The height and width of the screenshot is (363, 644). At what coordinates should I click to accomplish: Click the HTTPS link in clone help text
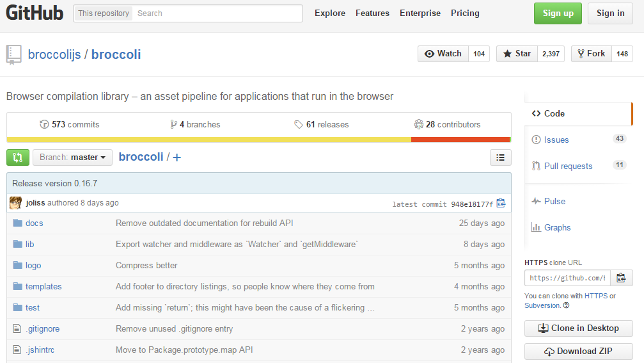click(x=596, y=296)
